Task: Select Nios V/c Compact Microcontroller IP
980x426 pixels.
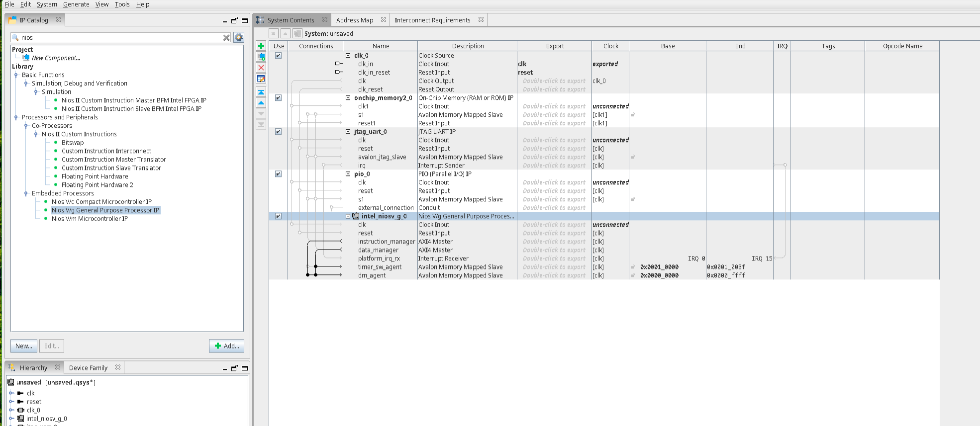Action: click(101, 202)
